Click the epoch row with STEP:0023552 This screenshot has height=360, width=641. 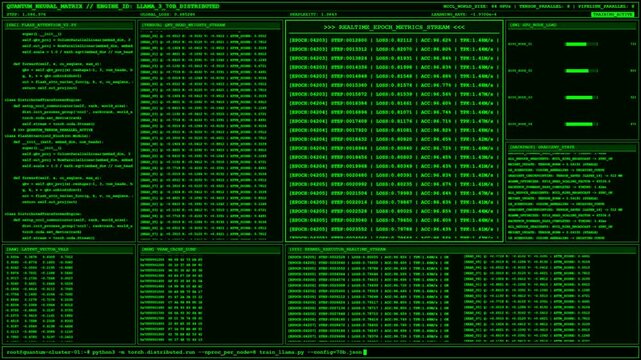click(x=394, y=229)
